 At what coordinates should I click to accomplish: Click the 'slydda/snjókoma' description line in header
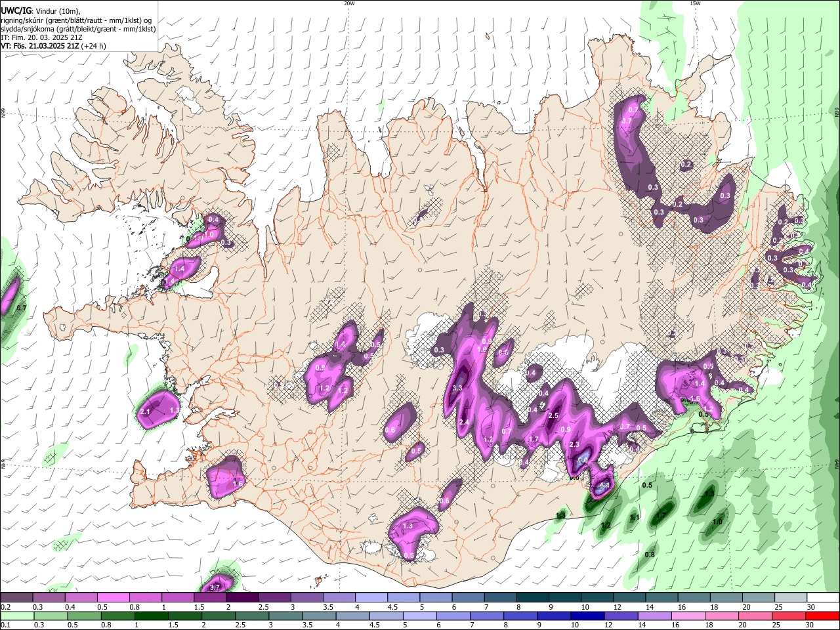78,29
